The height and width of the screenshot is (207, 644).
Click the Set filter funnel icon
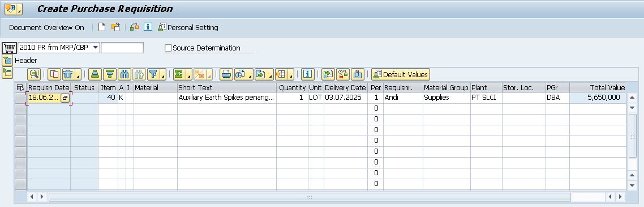click(153, 74)
